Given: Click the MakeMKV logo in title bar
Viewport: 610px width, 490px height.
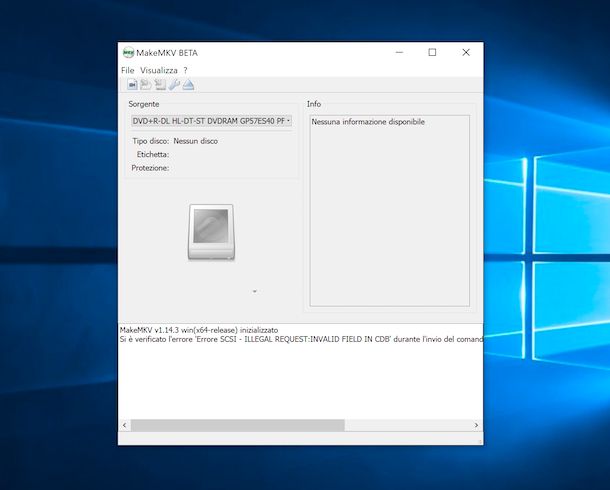Looking at the screenshot, I should click(128, 52).
